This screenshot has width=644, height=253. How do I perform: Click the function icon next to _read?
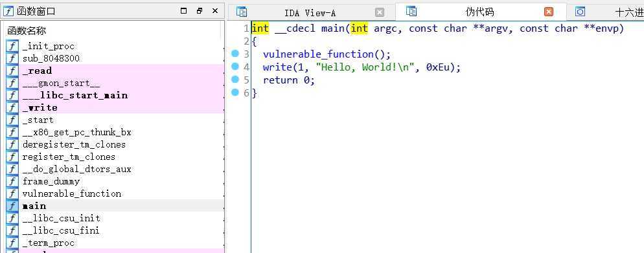point(12,71)
